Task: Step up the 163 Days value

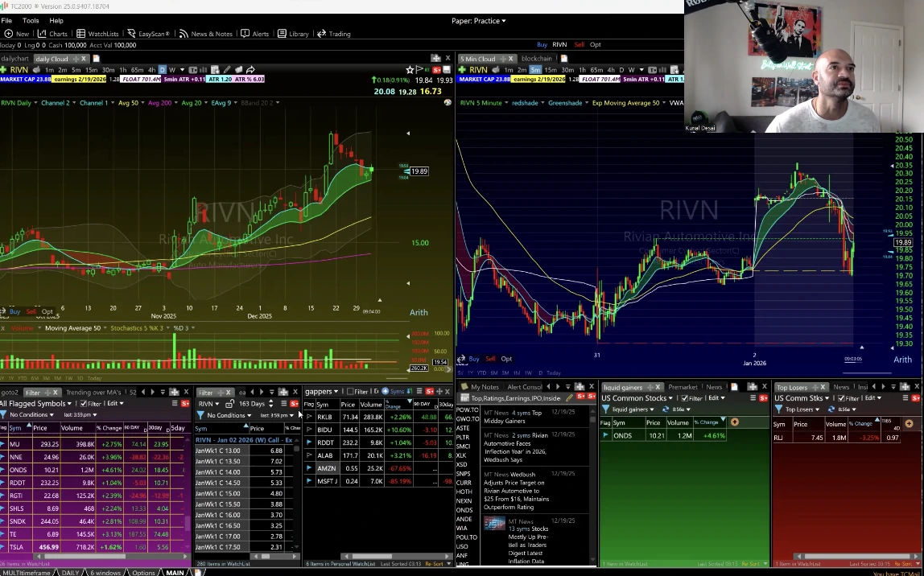Action: click(x=270, y=401)
